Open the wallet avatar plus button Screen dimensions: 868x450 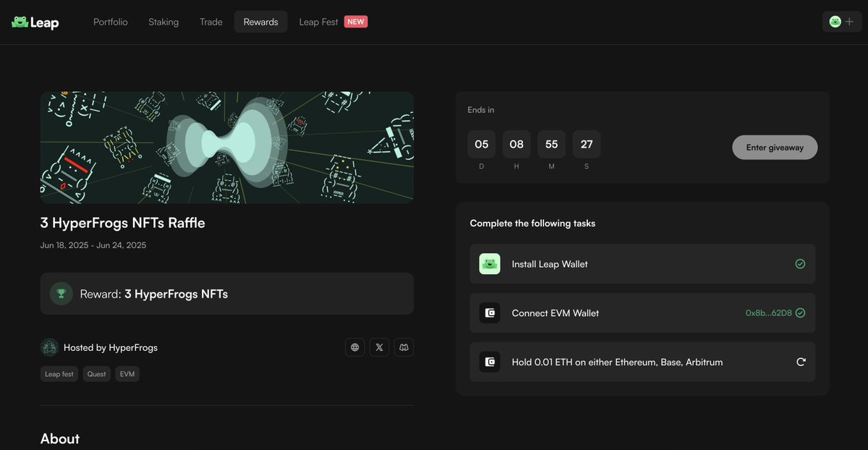[x=842, y=22]
